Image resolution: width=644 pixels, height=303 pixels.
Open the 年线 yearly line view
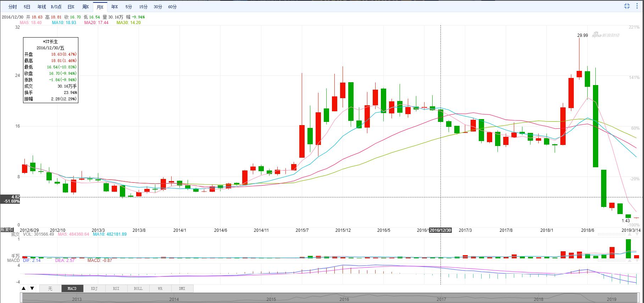41,7
